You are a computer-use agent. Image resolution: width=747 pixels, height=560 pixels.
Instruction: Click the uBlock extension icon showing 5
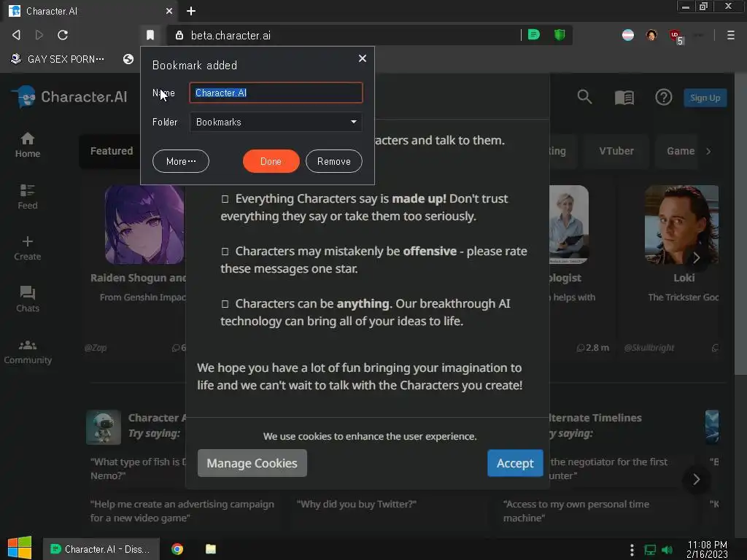[676, 36]
